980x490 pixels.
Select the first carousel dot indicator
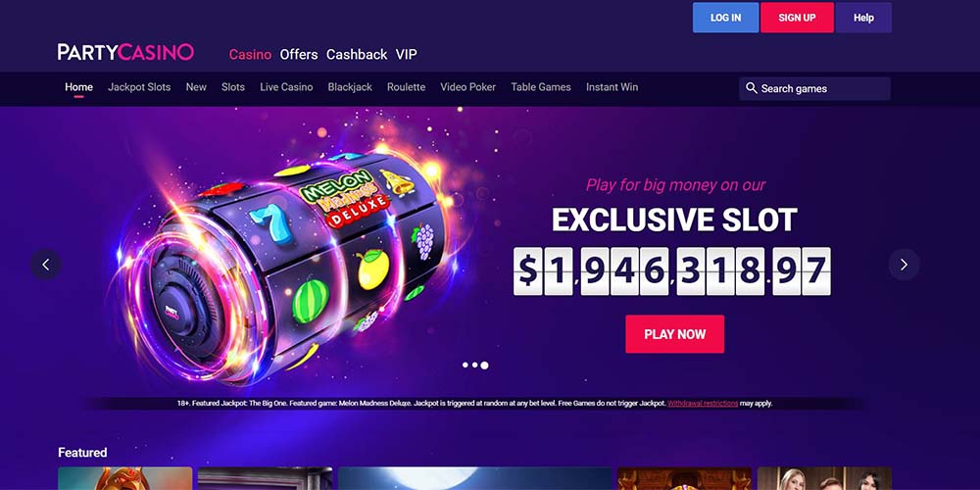coord(465,365)
